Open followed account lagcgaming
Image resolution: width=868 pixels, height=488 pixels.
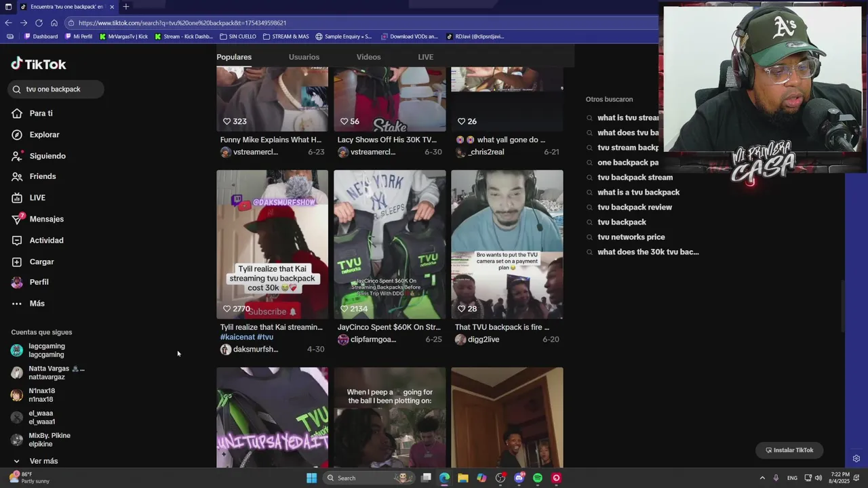click(x=46, y=350)
